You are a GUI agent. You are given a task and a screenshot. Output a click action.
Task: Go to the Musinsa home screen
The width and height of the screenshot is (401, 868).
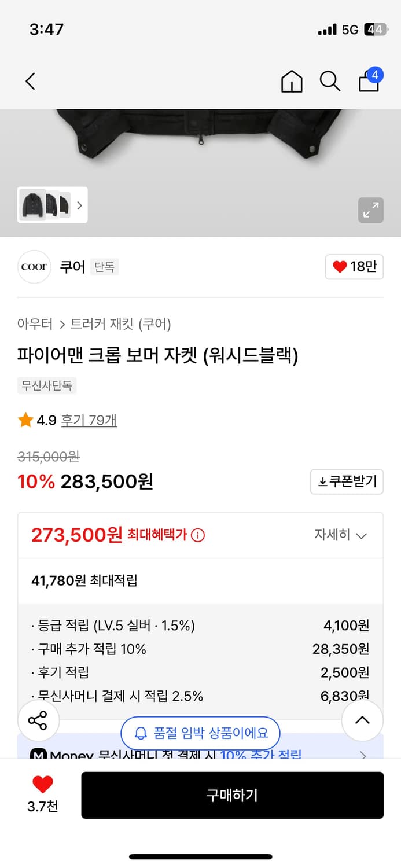click(292, 82)
